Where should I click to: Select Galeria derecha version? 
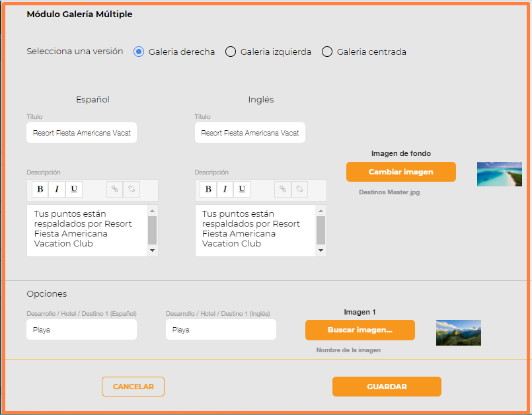139,52
